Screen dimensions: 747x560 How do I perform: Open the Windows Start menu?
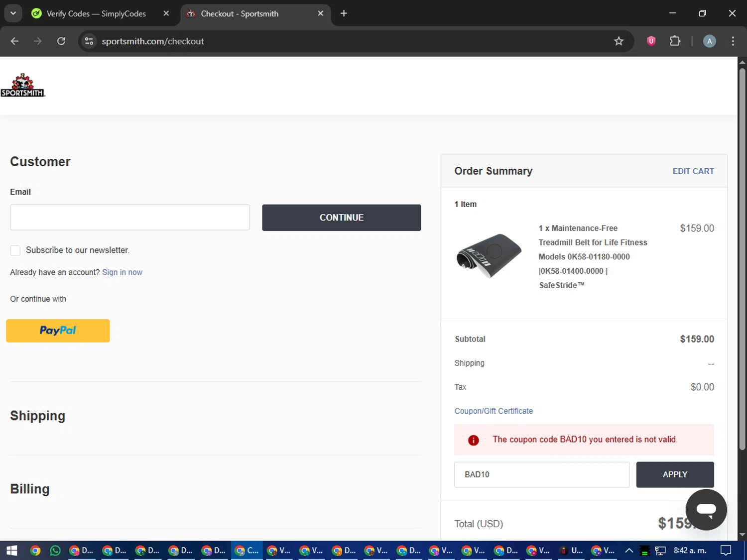[x=12, y=551]
